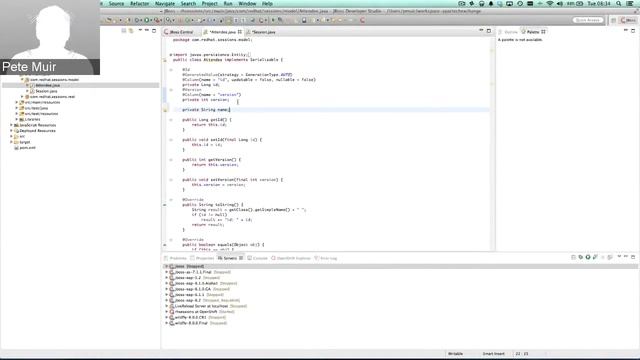Click the 'private String name' code line
Viewport: 640px width, 360px height.
coord(206,110)
